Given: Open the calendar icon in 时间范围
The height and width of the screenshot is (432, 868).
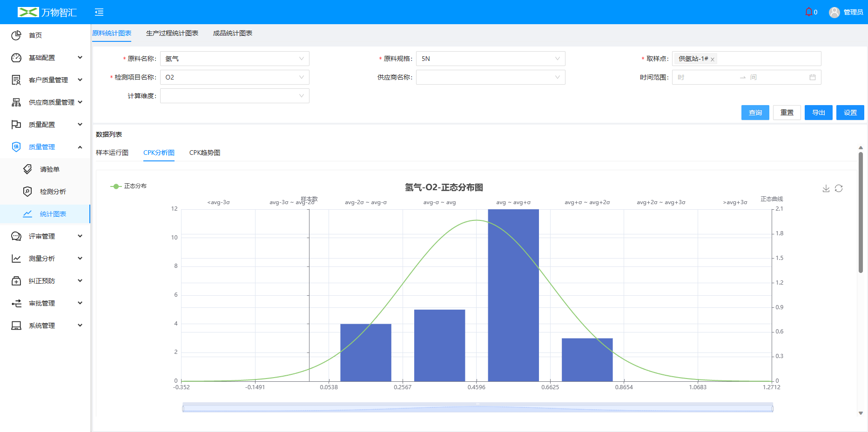Looking at the screenshot, I should (x=813, y=77).
